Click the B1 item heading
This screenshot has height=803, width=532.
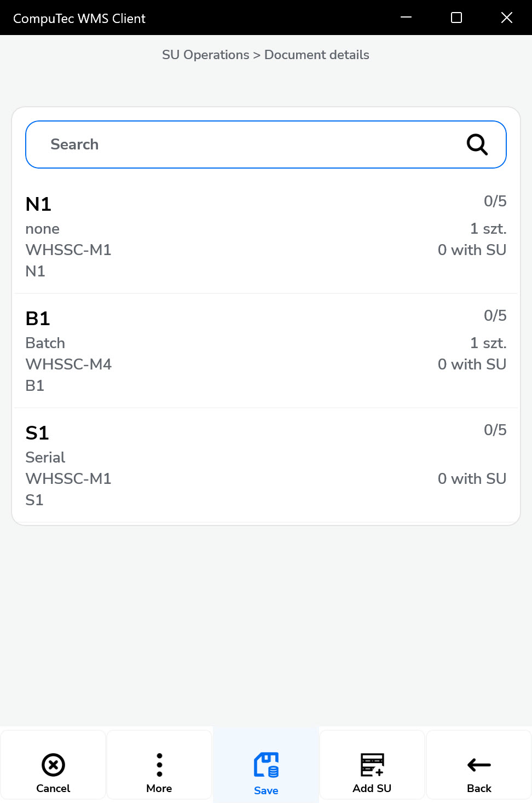(x=38, y=319)
